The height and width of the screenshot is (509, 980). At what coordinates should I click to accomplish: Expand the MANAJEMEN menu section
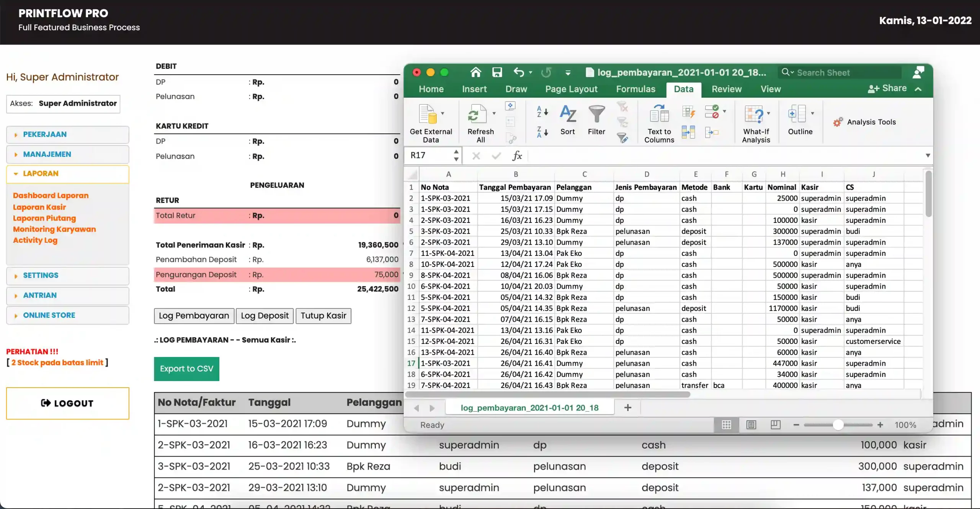[68, 154]
